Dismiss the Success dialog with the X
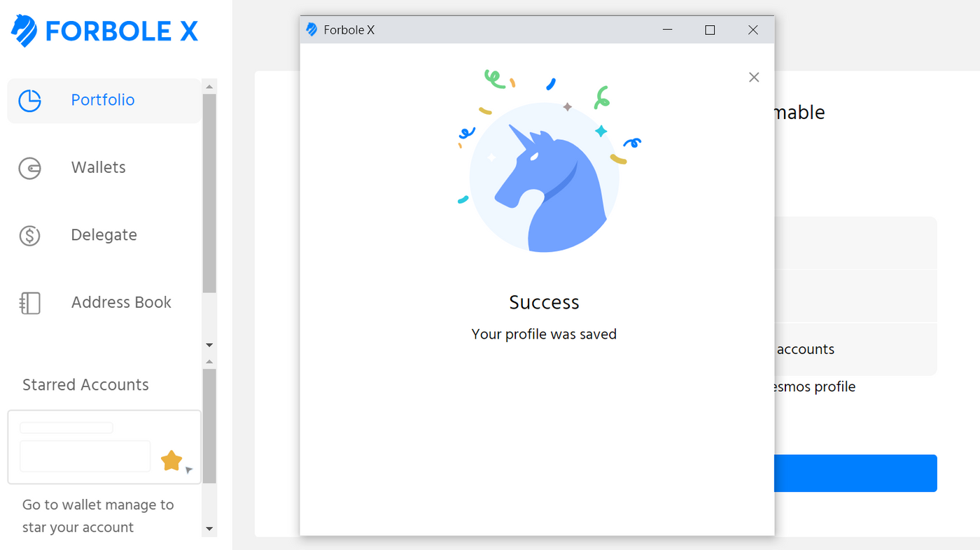 754,77
